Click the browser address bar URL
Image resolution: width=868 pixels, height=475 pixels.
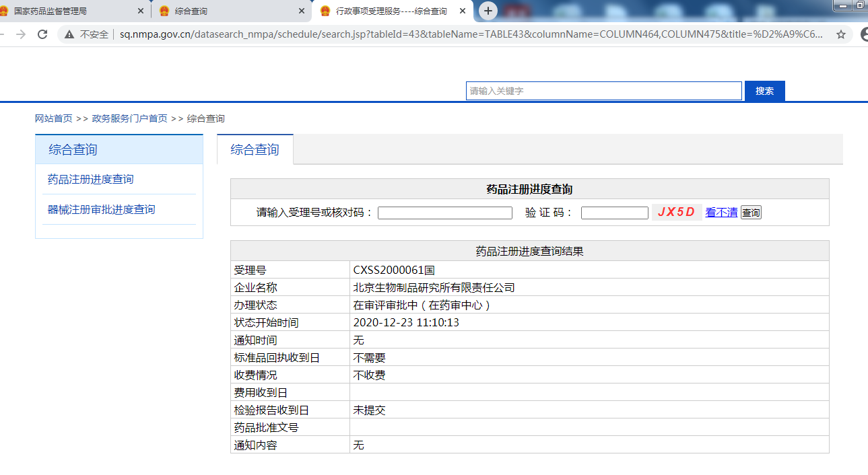(471, 34)
